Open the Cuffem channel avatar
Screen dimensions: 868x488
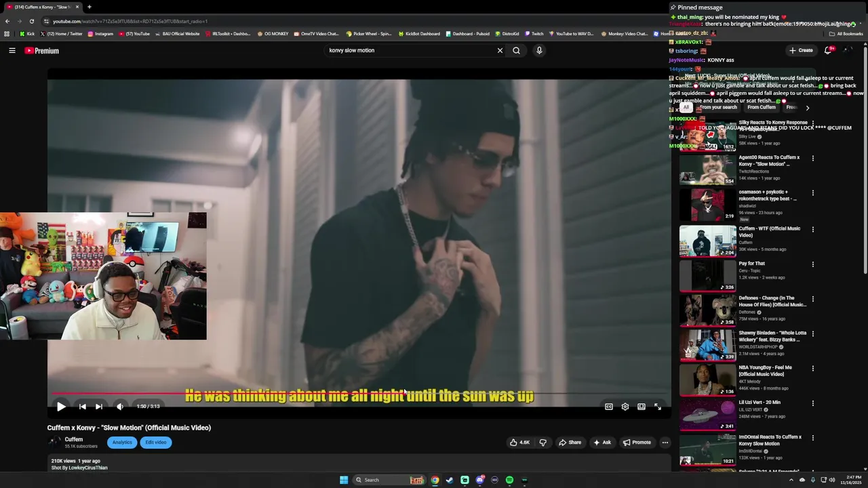tap(54, 442)
